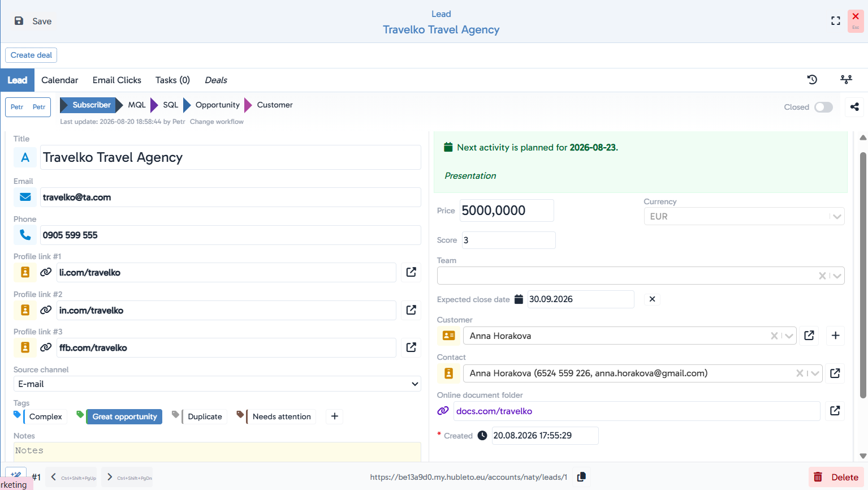Toggle the Needs attention tag

[x=282, y=416]
